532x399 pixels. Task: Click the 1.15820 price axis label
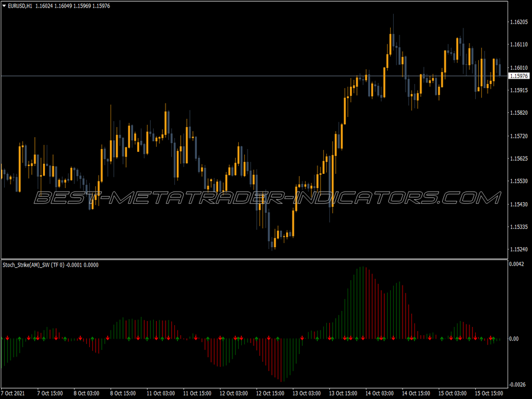(x=519, y=113)
